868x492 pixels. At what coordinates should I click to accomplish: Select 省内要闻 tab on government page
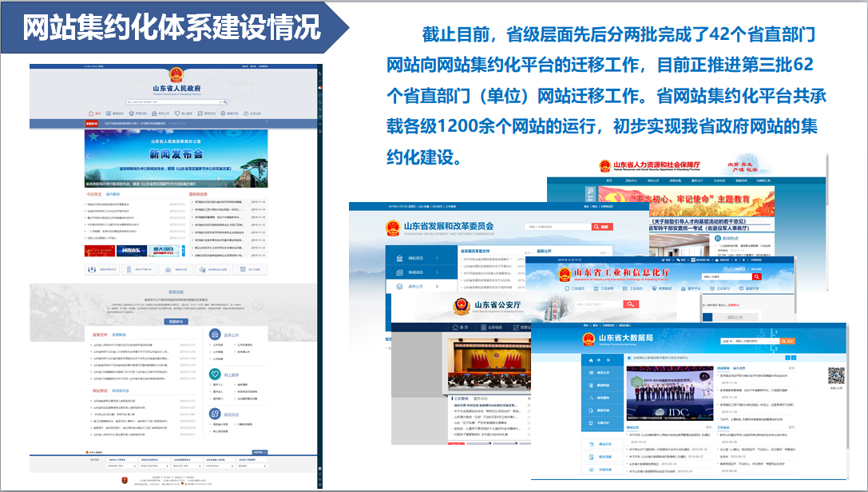(113, 194)
